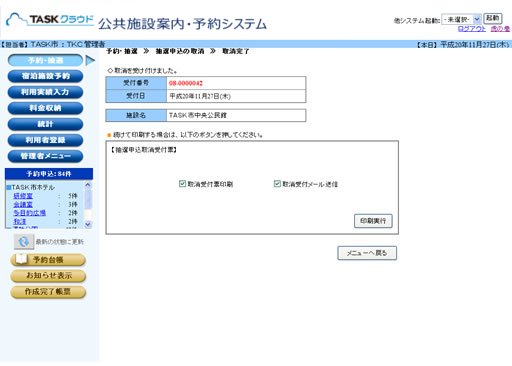The height and width of the screenshot is (366, 512).
Task: Click scroll-down arrow of the reservation list
Action: tap(88, 224)
